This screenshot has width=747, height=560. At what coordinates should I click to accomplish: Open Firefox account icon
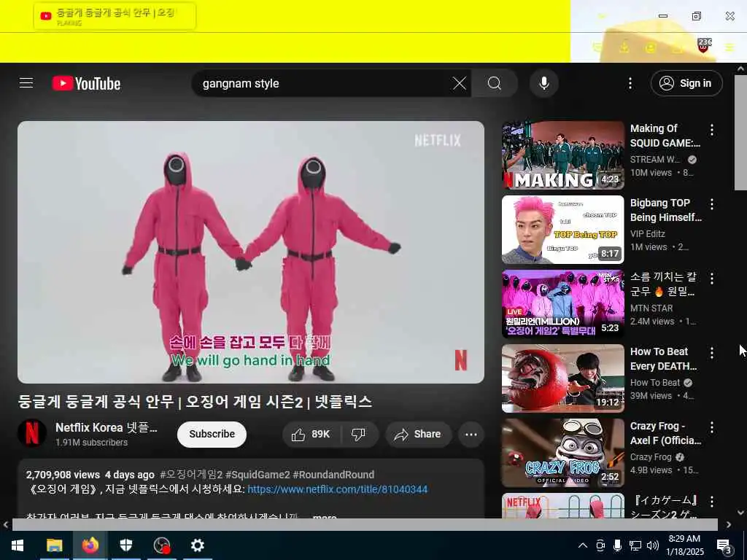pos(650,47)
